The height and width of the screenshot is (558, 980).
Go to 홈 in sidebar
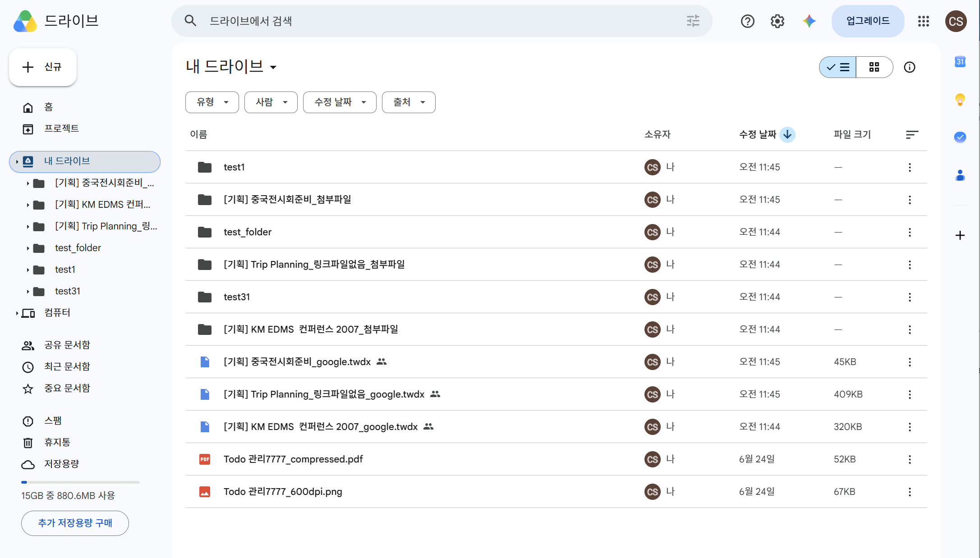(85, 107)
